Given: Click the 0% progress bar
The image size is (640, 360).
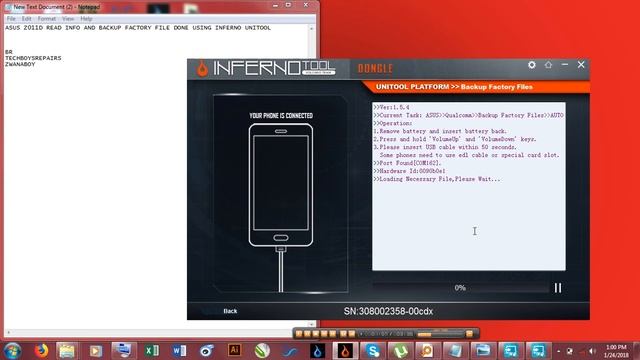Looking at the screenshot, I should coord(460,288).
